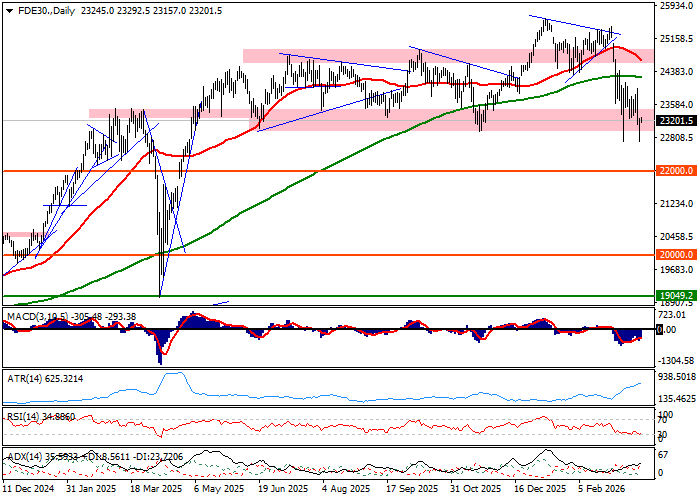Select the 22000.0 orange horizontal level label
The height and width of the screenshot is (500, 700).
[677, 171]
